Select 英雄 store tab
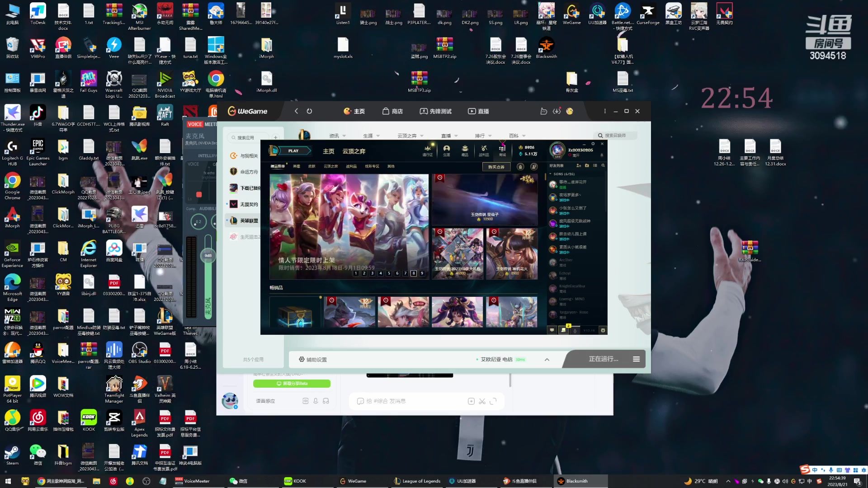 [x=297, y=166]
